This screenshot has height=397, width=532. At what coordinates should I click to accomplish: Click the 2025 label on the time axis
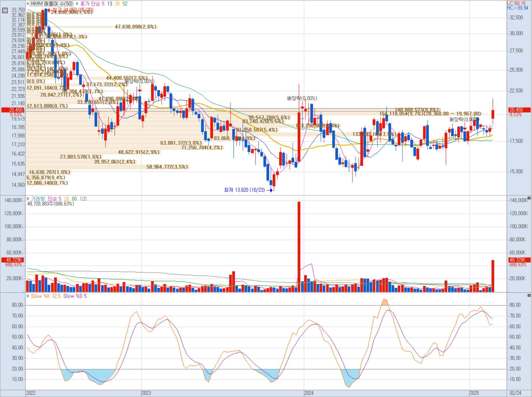[474, 393]
